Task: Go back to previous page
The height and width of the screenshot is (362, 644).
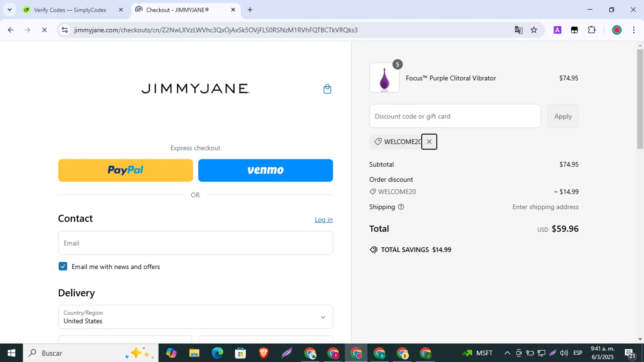Action: tap(11, 30)
